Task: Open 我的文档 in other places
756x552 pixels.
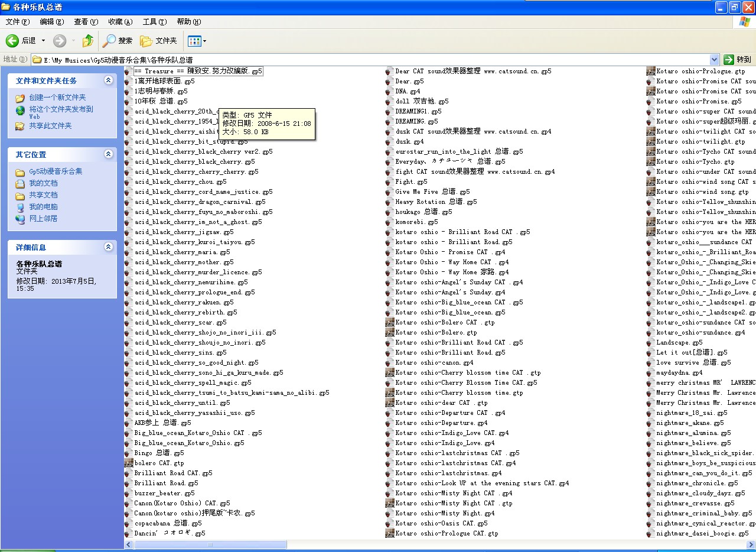Action: click(44, 183)
